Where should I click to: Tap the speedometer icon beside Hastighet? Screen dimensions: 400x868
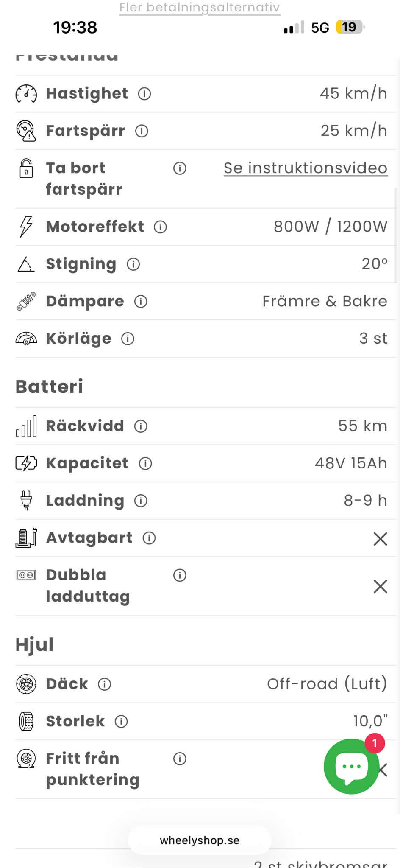click(x=26, y=94)
